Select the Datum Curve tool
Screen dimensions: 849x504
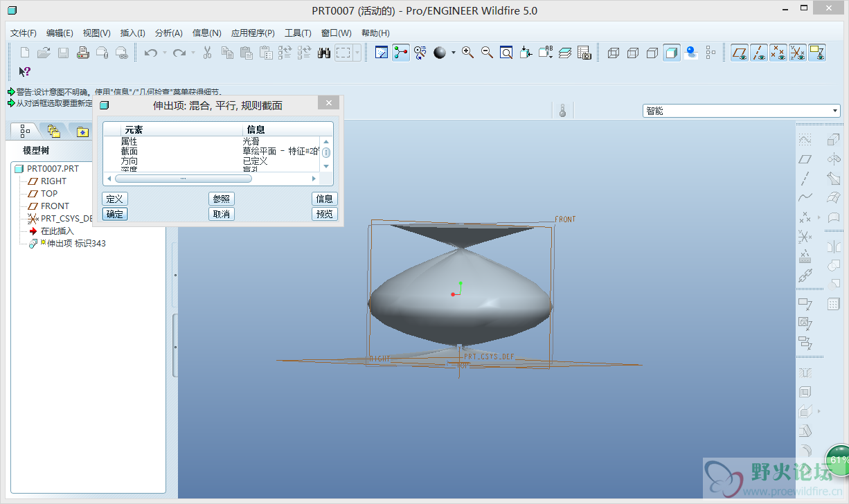(805, 198)
